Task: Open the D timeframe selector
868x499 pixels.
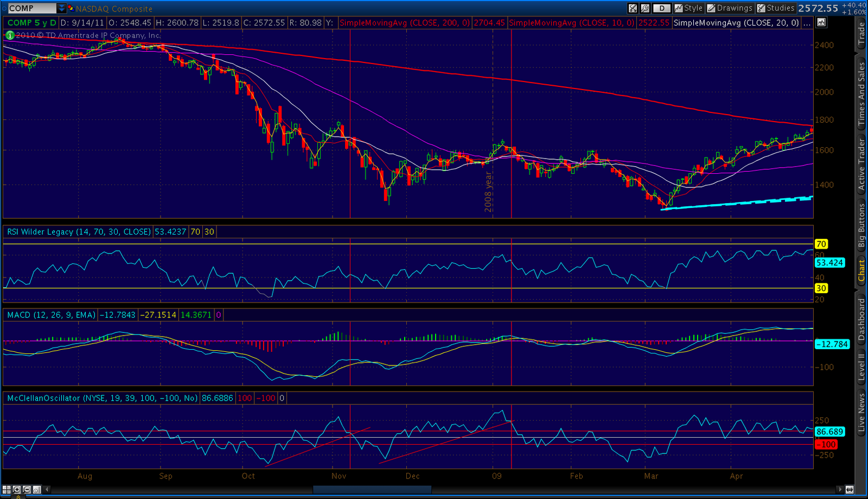Action: point(661,8)
